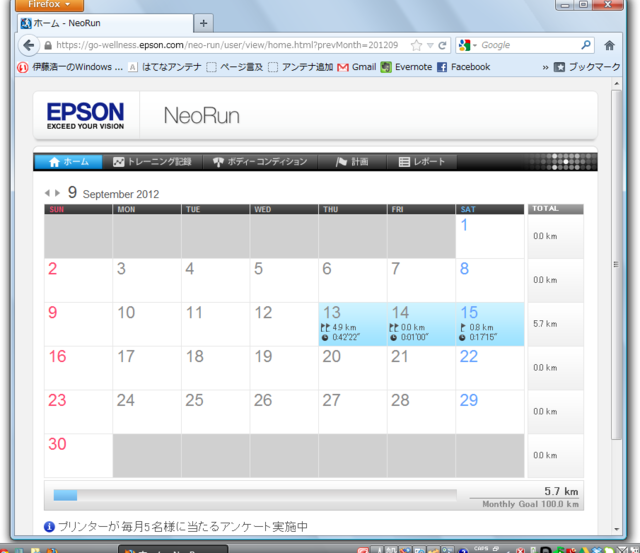Click the scrollbar down arrow
640x553 pixels.
click(617, 529)
